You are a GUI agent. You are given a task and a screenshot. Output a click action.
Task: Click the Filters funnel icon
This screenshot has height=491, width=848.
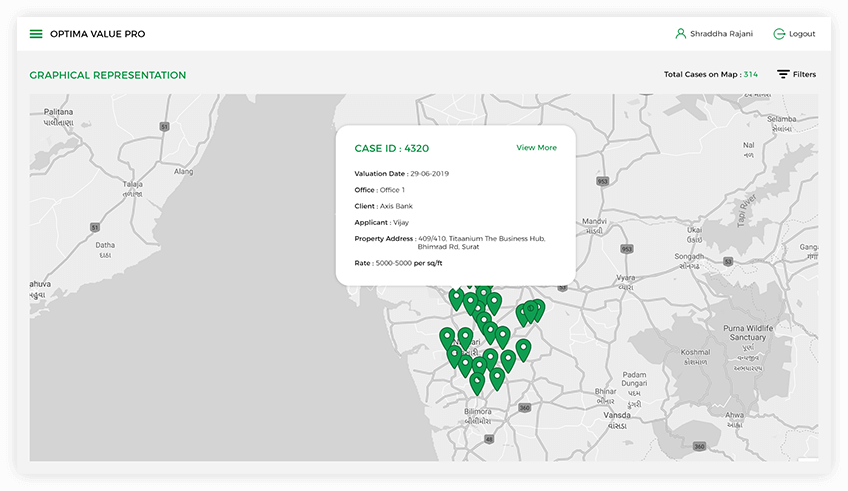coord(783,75)
